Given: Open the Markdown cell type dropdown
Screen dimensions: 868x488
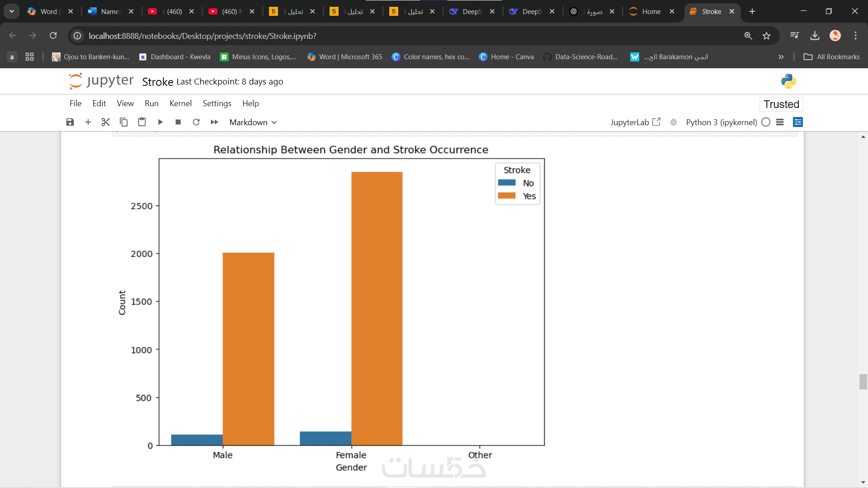Looking at the screenshot, I should click(253, 122).
